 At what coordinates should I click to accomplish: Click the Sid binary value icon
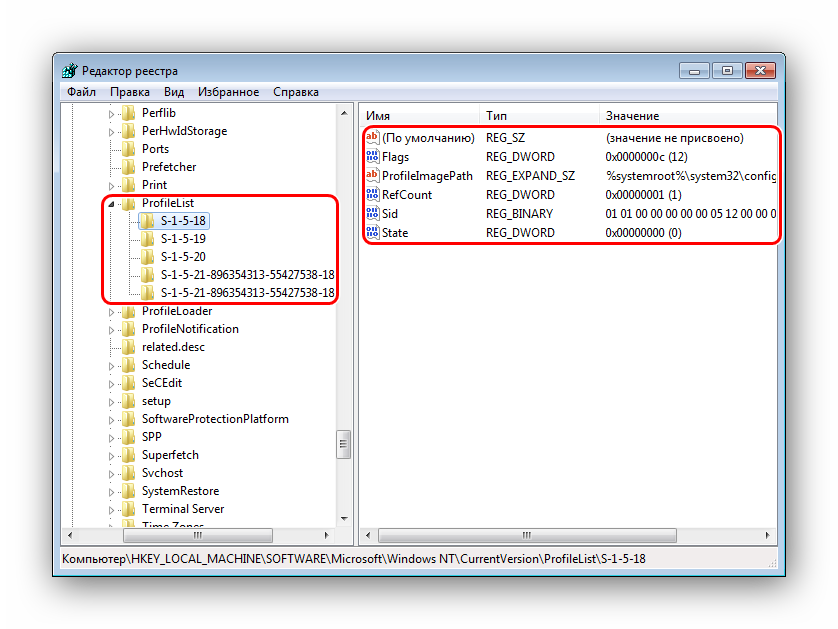click(373, 214)
